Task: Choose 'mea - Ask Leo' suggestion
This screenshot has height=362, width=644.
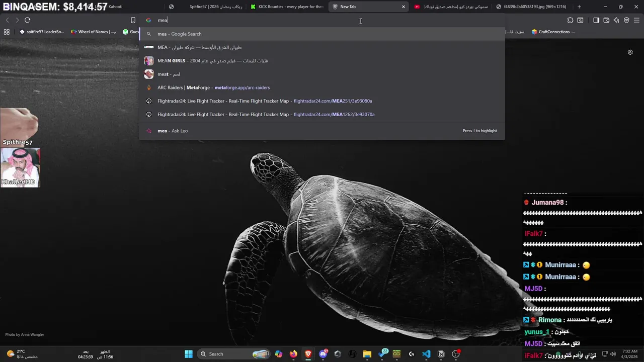Action: pyautogui.click(x=322, y=131)
